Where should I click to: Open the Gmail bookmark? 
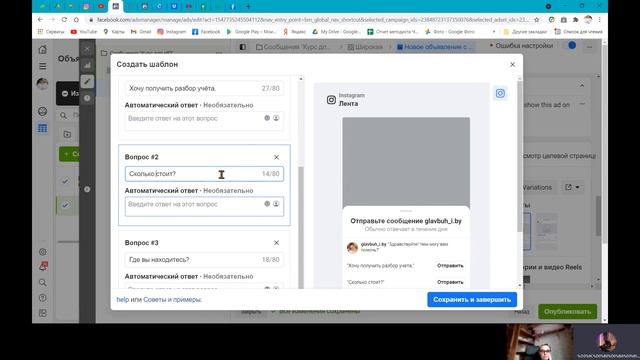(x=141, y=31)
